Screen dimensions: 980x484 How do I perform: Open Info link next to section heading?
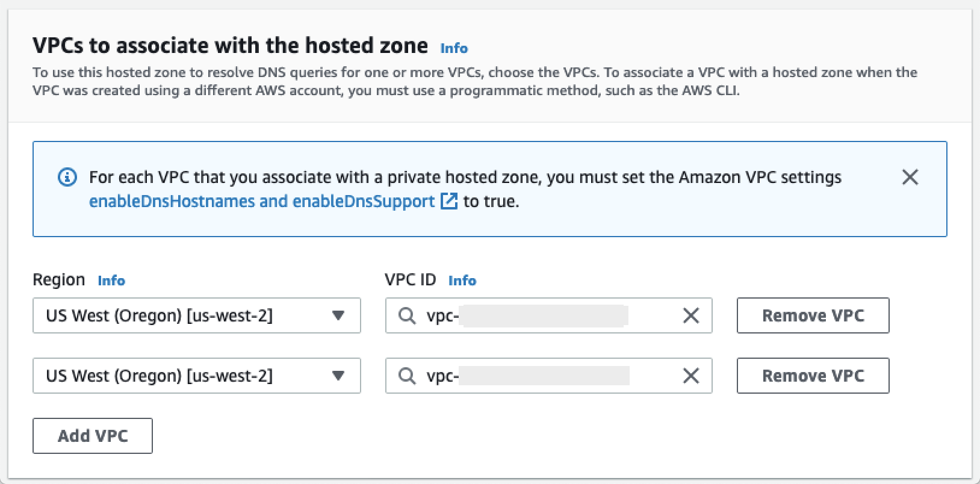pos(454,48)
